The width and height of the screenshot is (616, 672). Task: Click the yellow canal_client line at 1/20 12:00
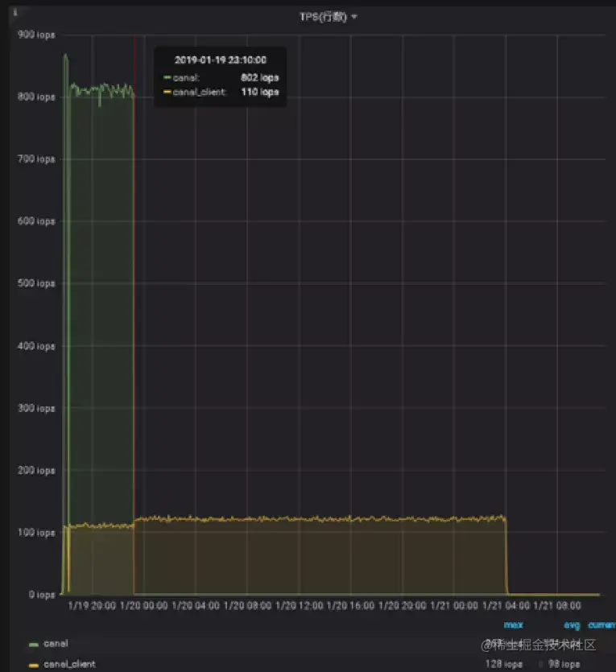pos(300,518)
